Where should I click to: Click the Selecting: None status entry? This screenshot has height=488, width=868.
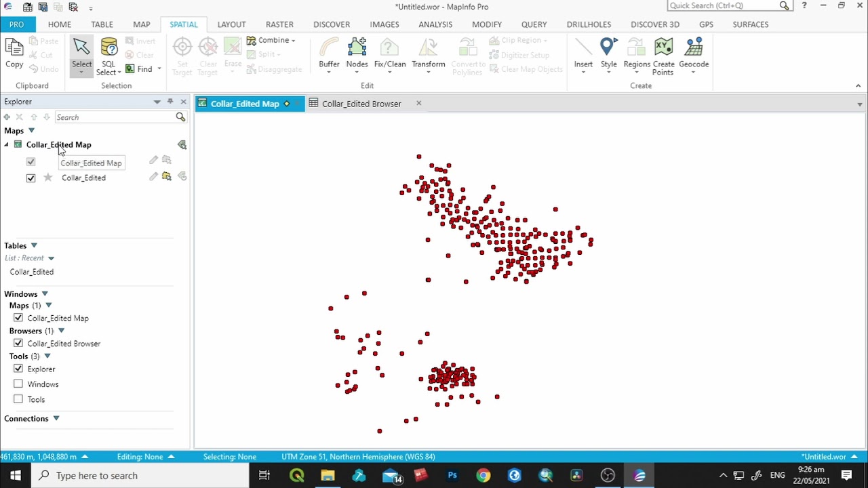click(x=230, y=457)
